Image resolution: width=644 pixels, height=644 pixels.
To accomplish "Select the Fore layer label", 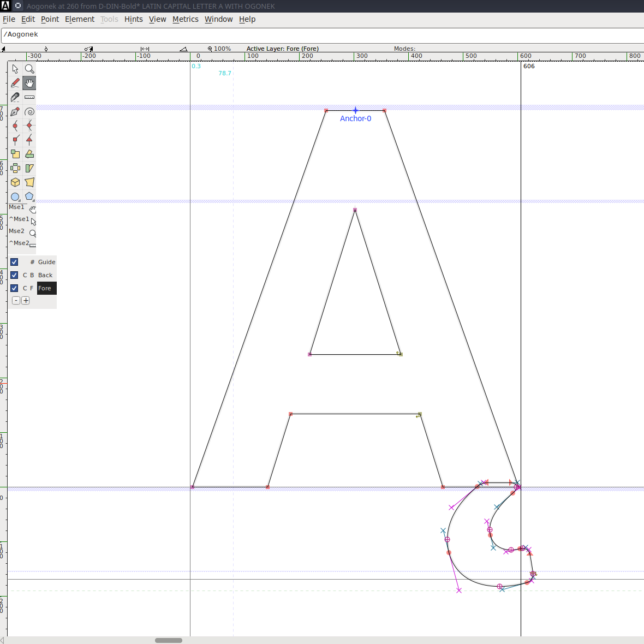I will pos(46,288).
